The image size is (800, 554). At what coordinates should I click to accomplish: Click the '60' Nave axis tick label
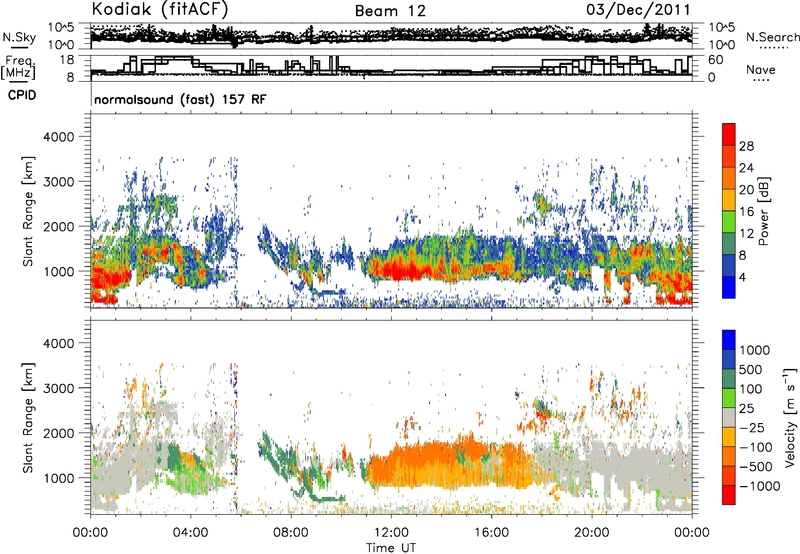coord(716,60)
